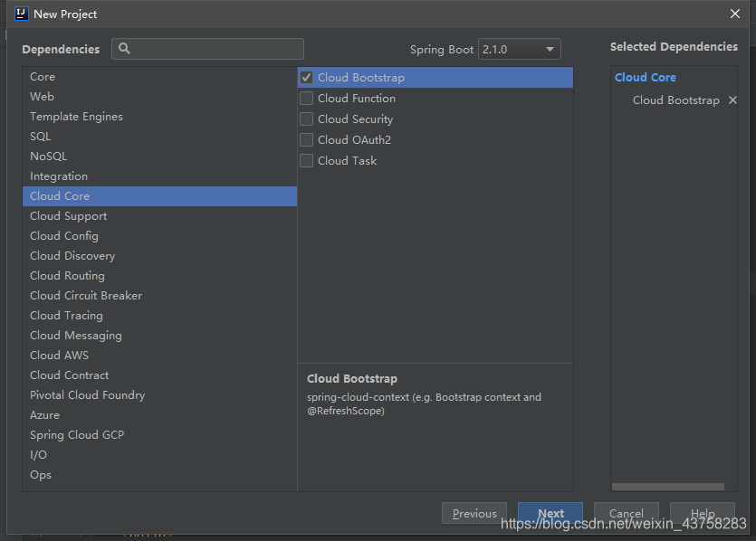Select the Ops category

coord(159,475)
